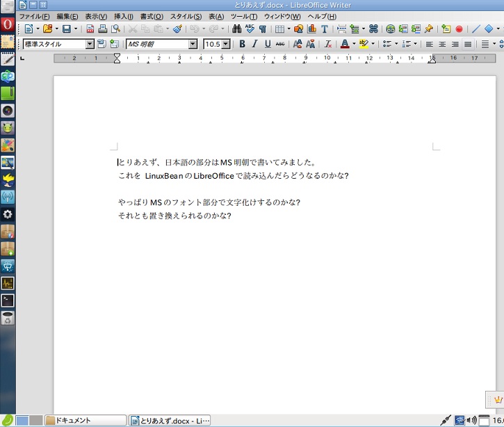Click the New Document icon
Screen dimensions: 504x427
[29, 29]
